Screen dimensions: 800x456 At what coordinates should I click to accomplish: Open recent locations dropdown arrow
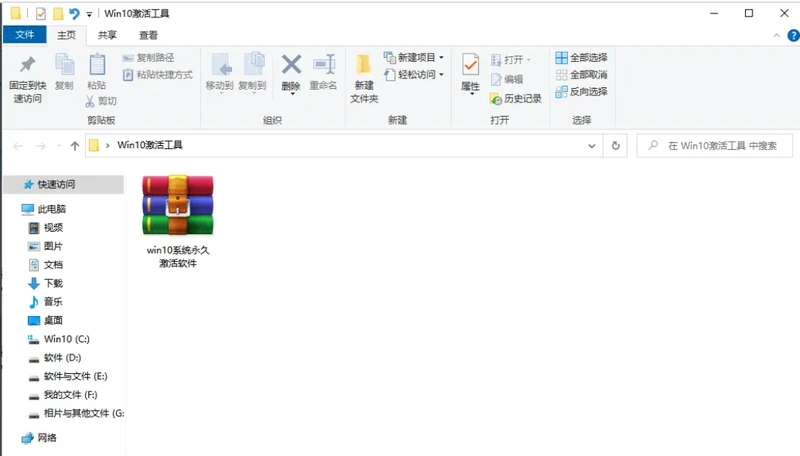(x=59, y=146)
